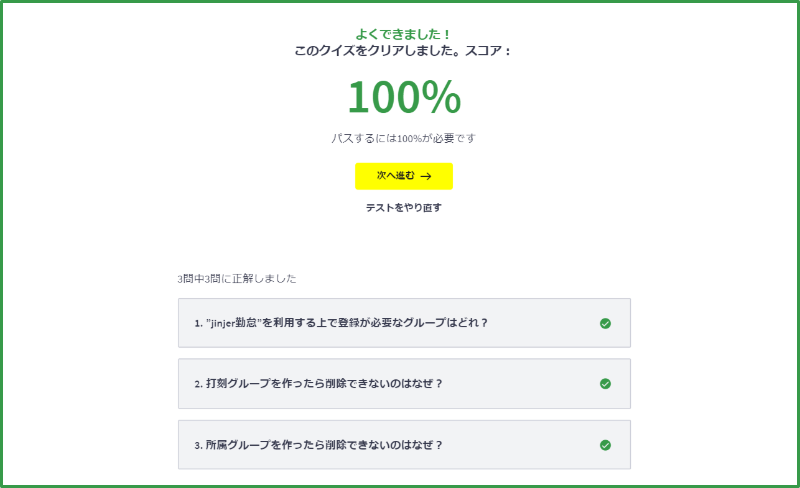Click the 3問中3問に正解しました summary text
Viewport: 800px width, 488px height.
(237, 279)
